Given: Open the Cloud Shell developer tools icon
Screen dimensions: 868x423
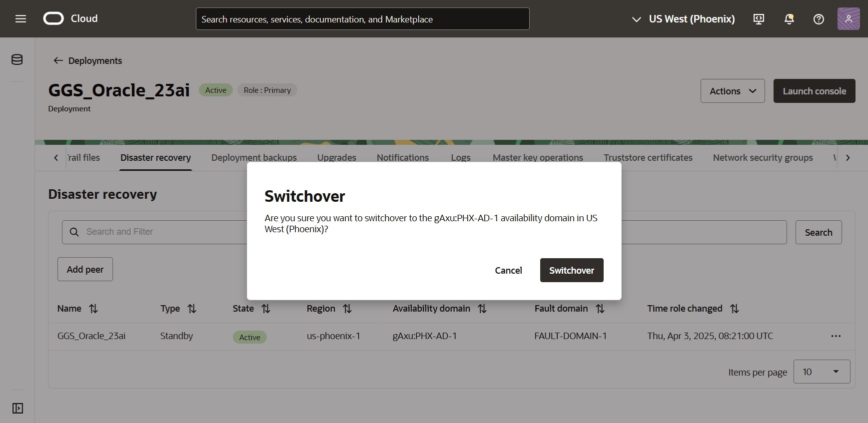Looking at the screenshot, I should pos(759,19).
